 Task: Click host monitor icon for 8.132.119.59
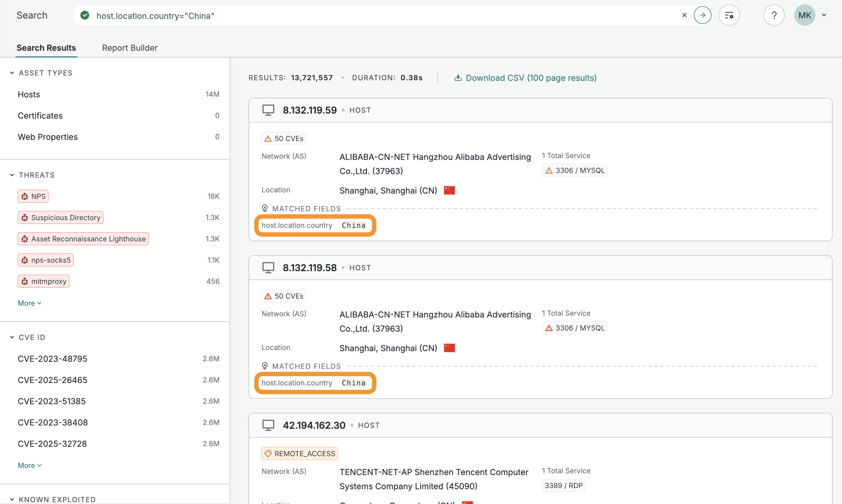click(x=268, y=110)
